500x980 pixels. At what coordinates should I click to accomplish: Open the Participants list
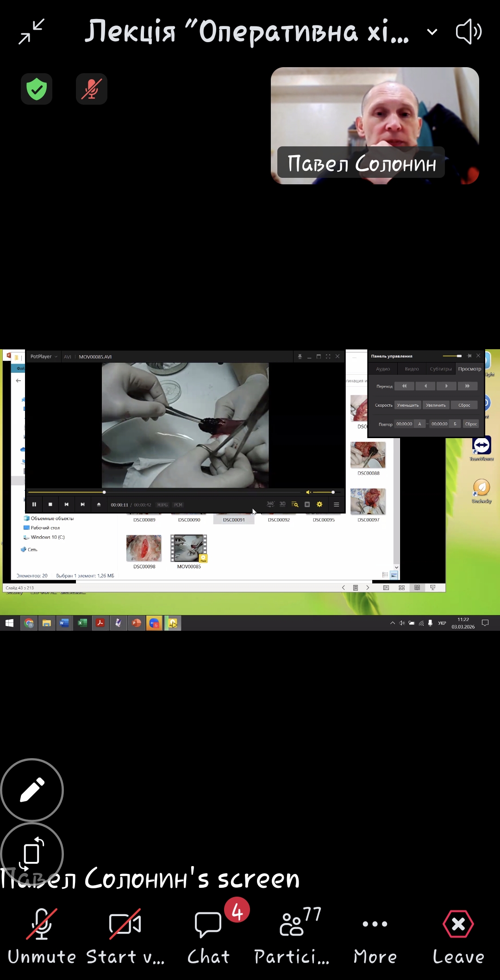pyautogui.click(x=292, y=936)
